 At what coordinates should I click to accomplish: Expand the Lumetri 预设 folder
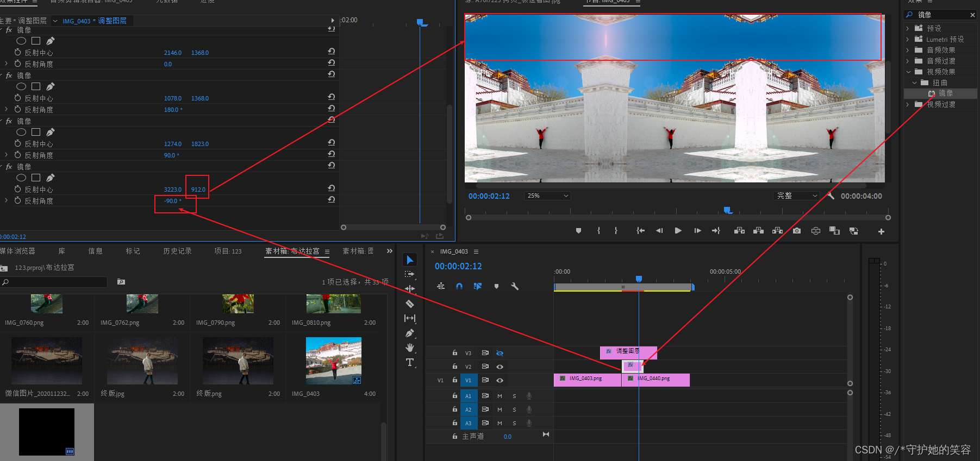coord(908,39)
